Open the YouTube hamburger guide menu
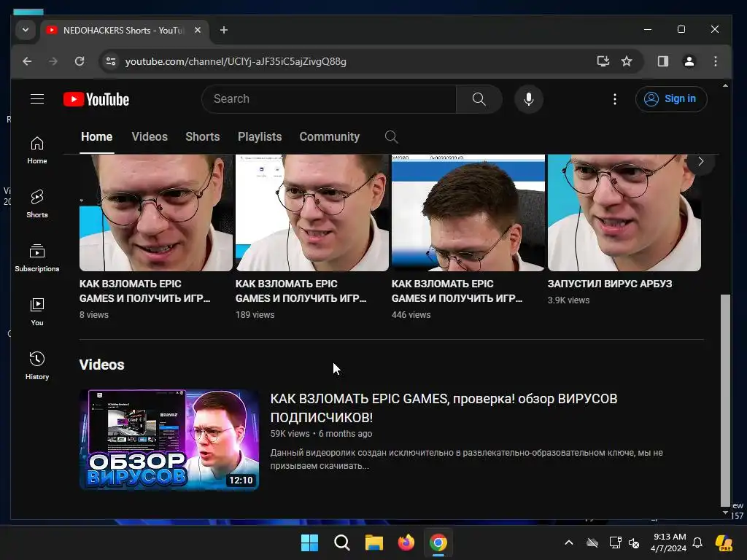Viewport: 747px width, 560px height. click(37, 99)
